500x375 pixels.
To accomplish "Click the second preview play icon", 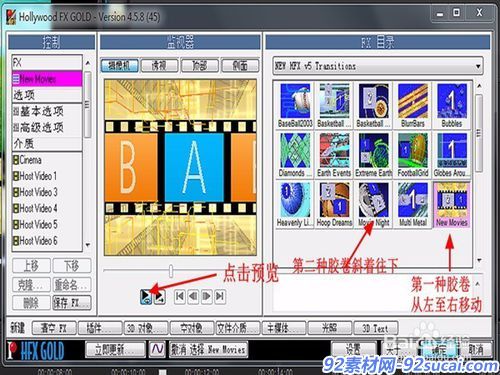I will click(160, 296).
